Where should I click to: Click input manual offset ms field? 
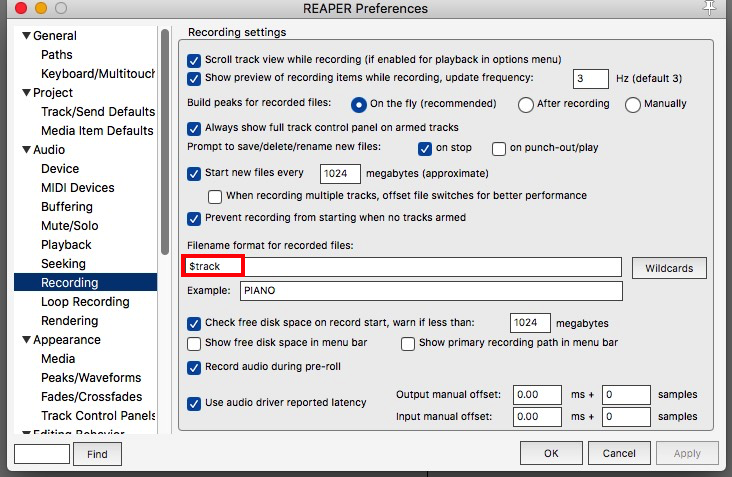point(537,417)
